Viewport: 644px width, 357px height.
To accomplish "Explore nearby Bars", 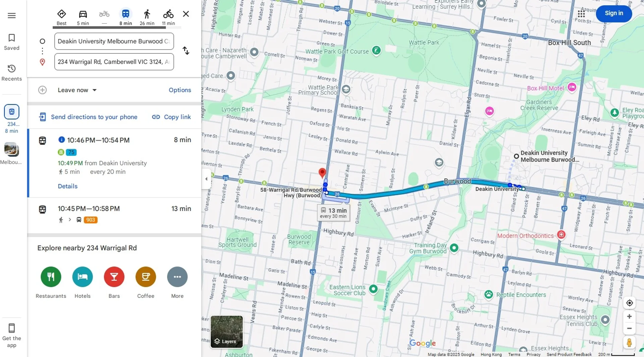I will (114, 282).
